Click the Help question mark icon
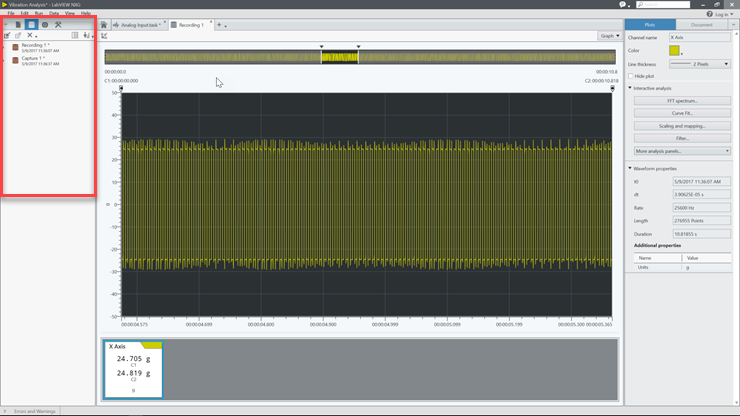 [x=710, y=14]
